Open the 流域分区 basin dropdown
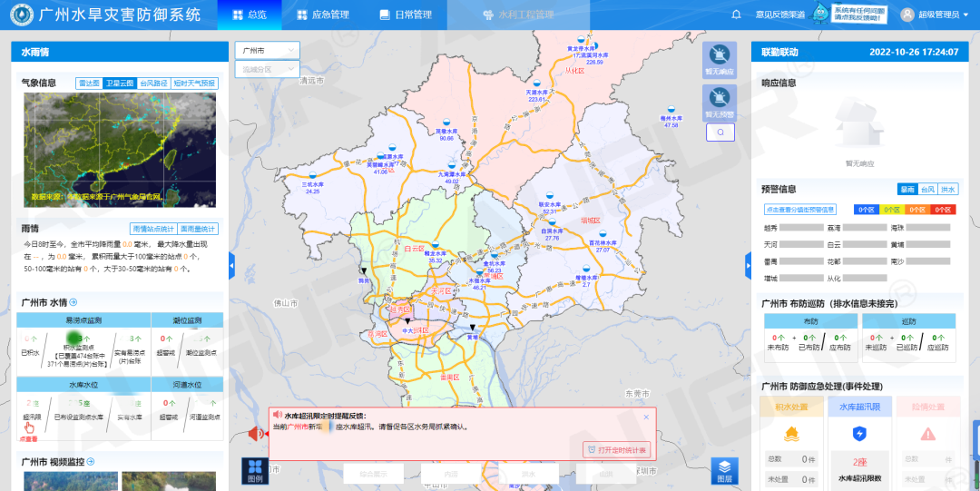 click(x=267, y=69)
